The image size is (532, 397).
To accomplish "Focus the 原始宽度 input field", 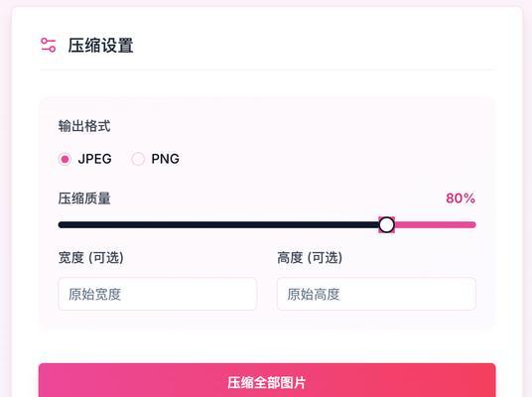I will [x=158, y=294].
